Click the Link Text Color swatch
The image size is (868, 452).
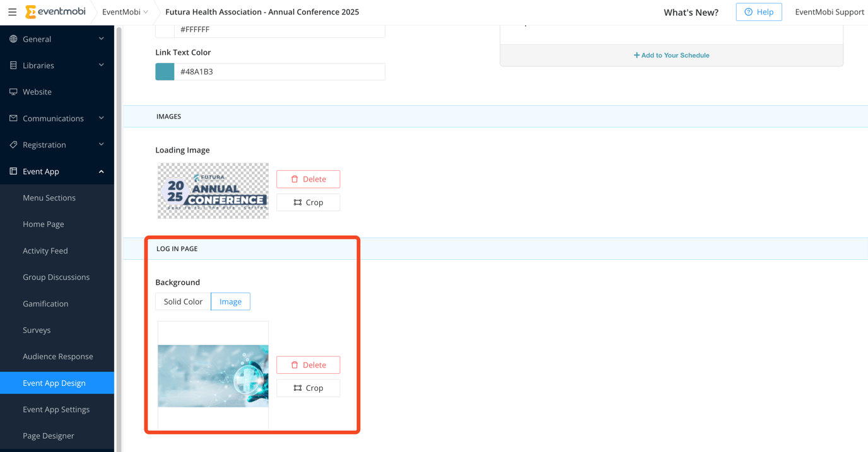tap(165, 72)
